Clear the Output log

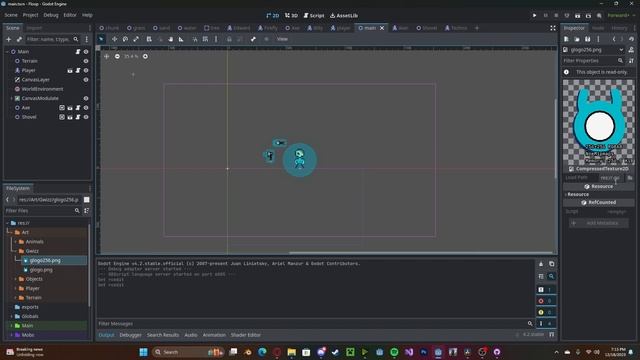[x=541, y=264]
